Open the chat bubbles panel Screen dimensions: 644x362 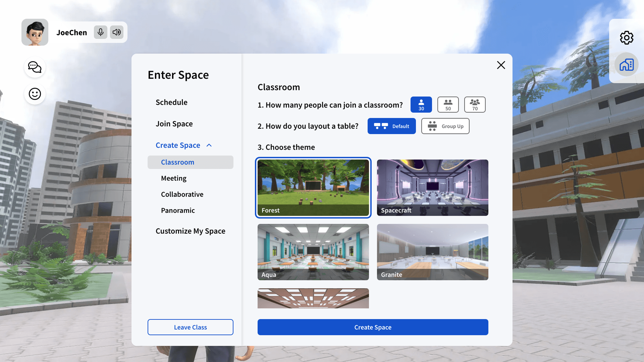click(35, 67)
